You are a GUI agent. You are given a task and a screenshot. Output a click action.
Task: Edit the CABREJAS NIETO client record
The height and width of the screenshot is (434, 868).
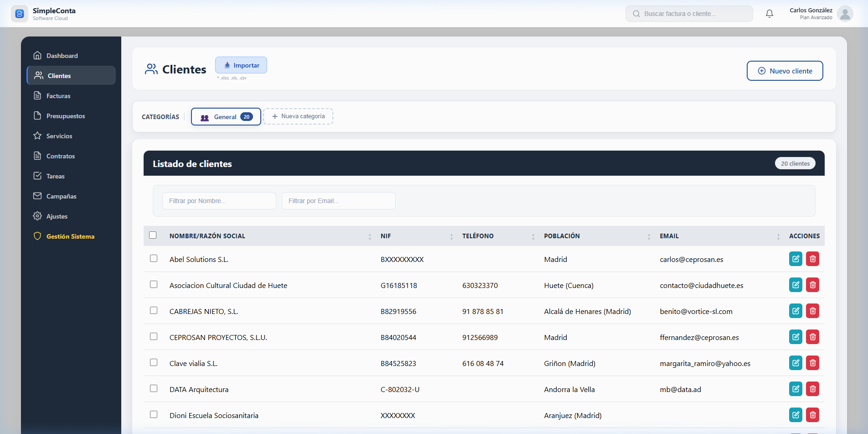click(x=796, y=311)
